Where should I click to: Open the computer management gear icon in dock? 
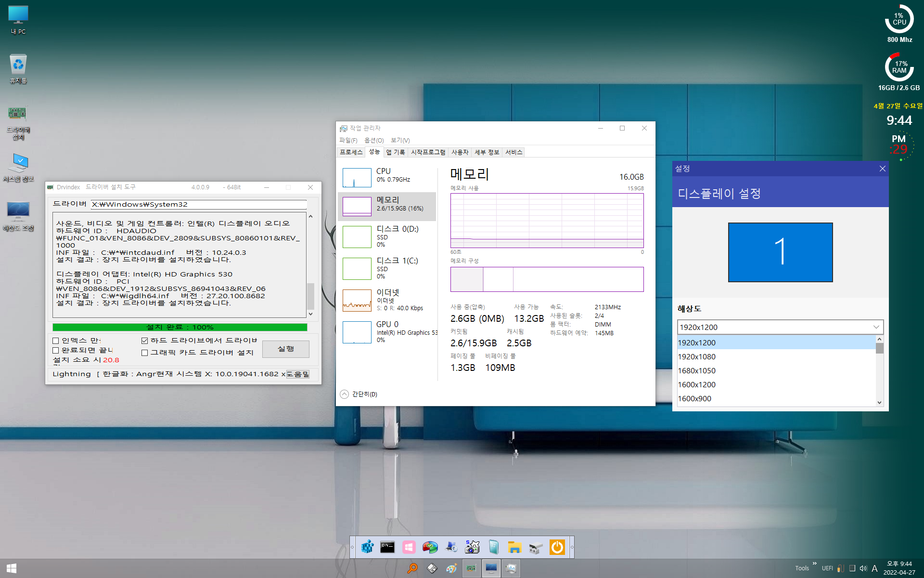click(x=451, y=547)
